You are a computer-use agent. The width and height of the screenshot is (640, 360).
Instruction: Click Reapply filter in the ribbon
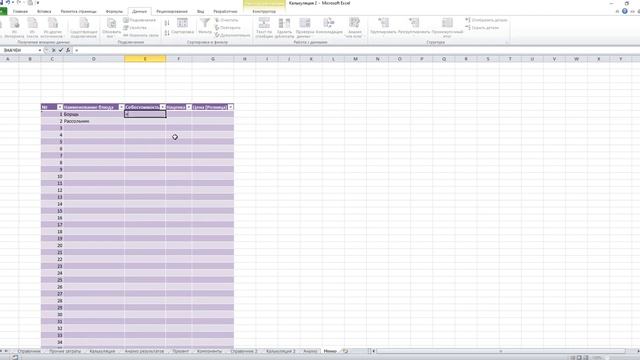click(x=228, y=28)
